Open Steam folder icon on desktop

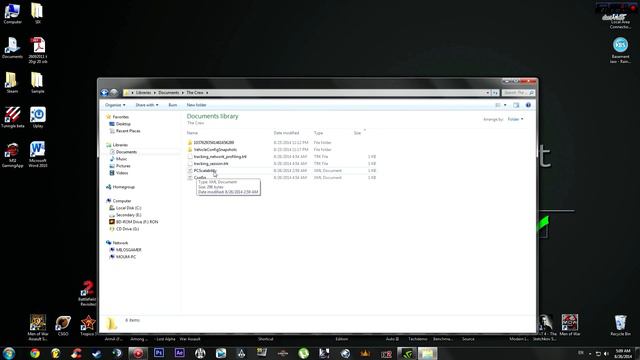[12, 83]
